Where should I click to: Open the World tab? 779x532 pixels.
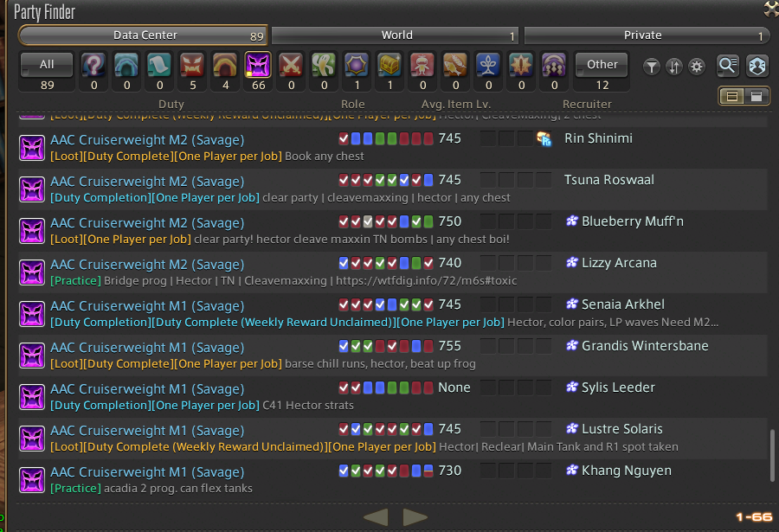click(x=395, y=35)
